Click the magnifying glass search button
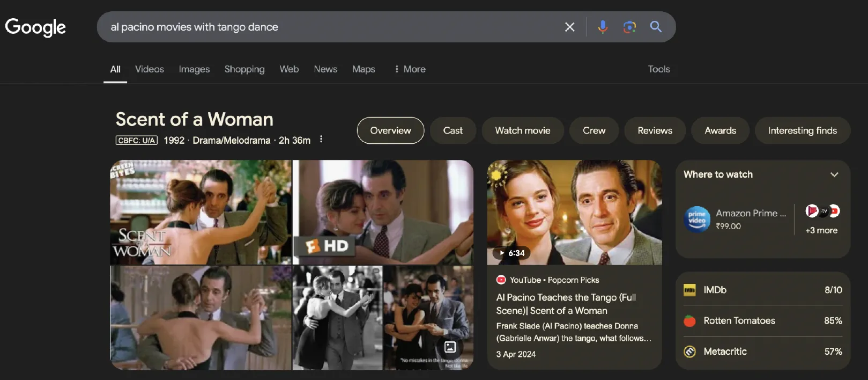This screenshot has height=380, width=868. (x=656, y=27)
